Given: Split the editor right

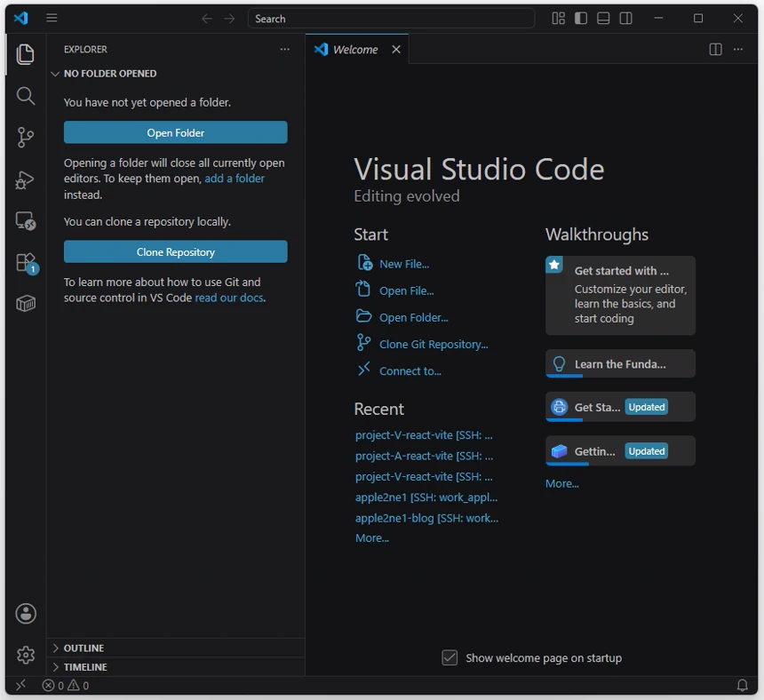Looking at the screenshot, I should tap(716, 49).
